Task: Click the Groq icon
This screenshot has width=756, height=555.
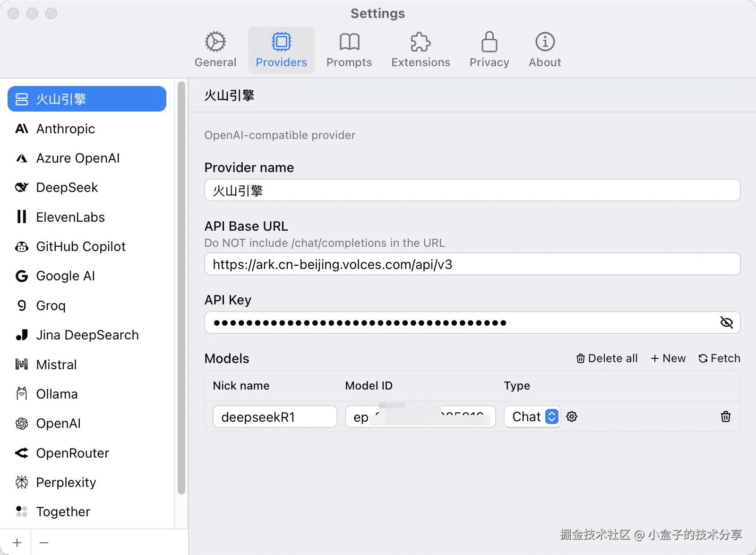Action: pos(22,305)
